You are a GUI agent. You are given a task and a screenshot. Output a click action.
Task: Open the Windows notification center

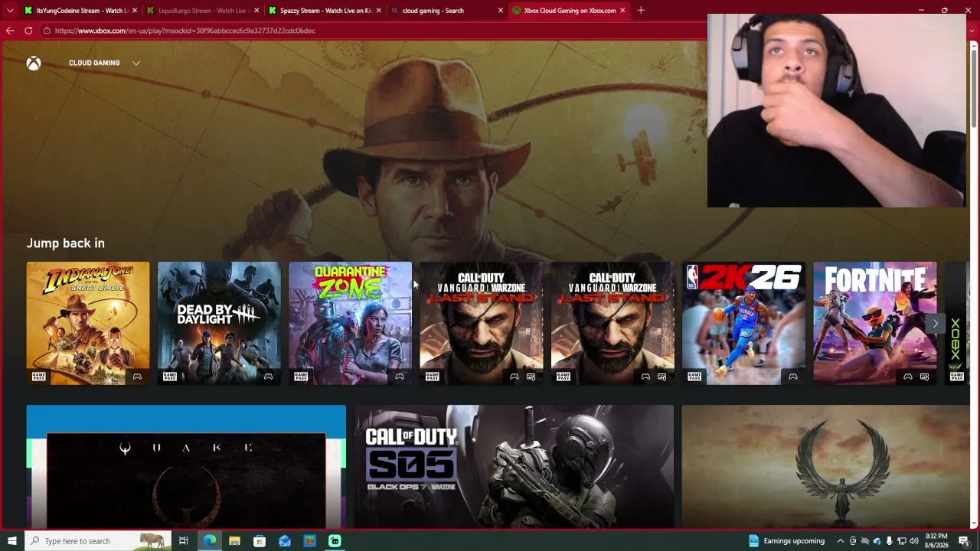coord(964,541)
